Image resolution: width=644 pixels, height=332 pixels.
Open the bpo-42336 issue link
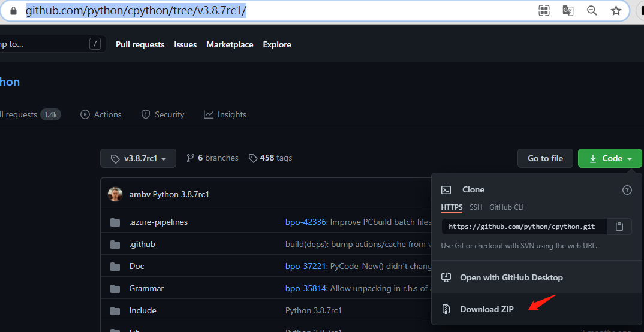pos(306,222)
